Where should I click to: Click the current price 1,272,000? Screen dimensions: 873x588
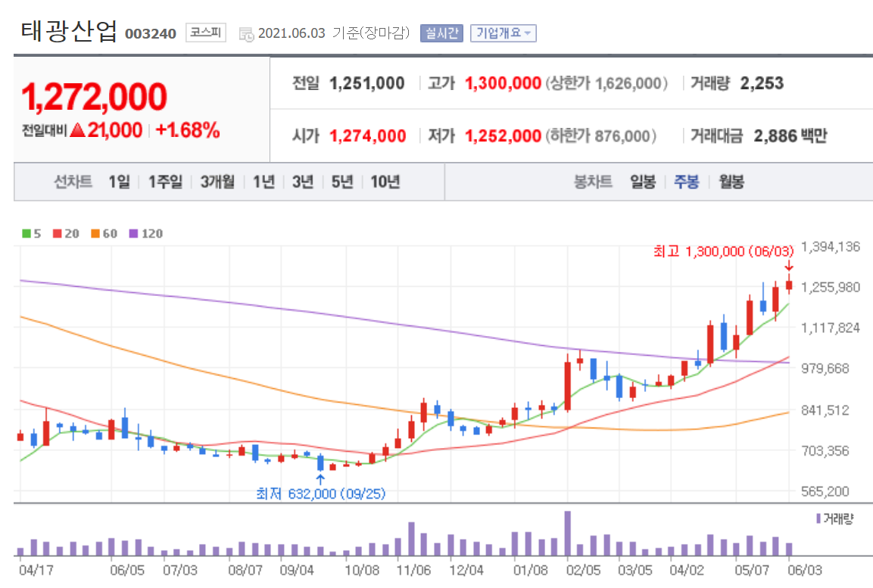click(94, 97)
